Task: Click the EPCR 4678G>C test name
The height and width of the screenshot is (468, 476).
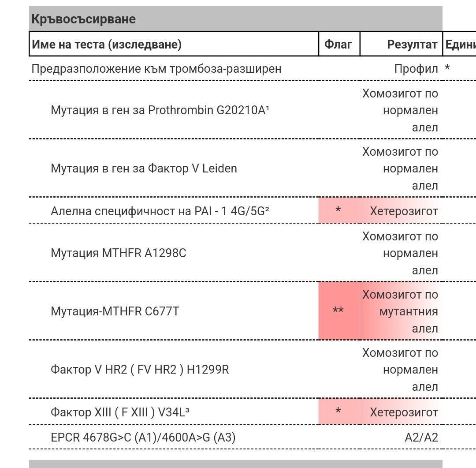Action: pos(143,438)
